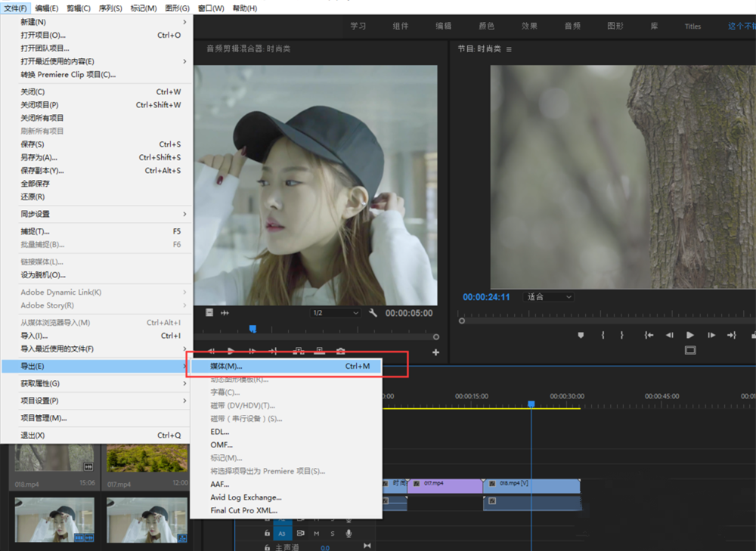756x551 pixels.
Task: Click the plus button editor icon in source monitor
Action: pyautogui.click(x=435, y=352)
